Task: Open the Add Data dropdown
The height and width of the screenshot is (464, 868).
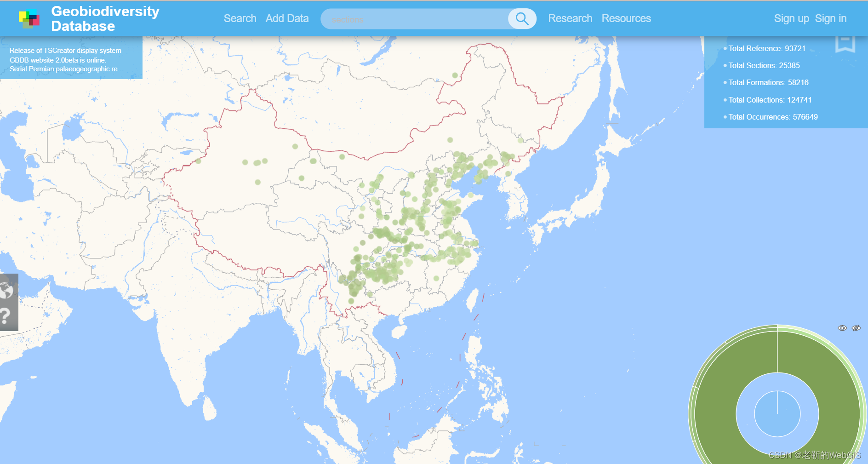Action: (x=287, y=18)
